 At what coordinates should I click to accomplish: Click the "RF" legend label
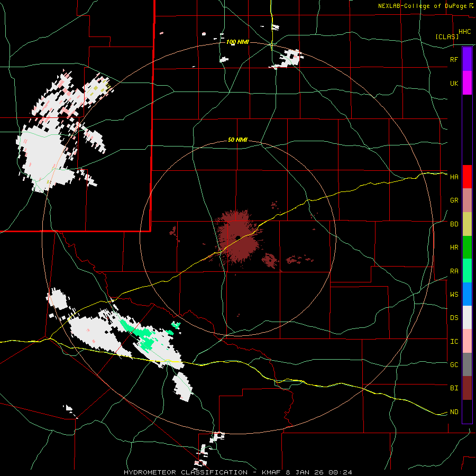point(454,59)
